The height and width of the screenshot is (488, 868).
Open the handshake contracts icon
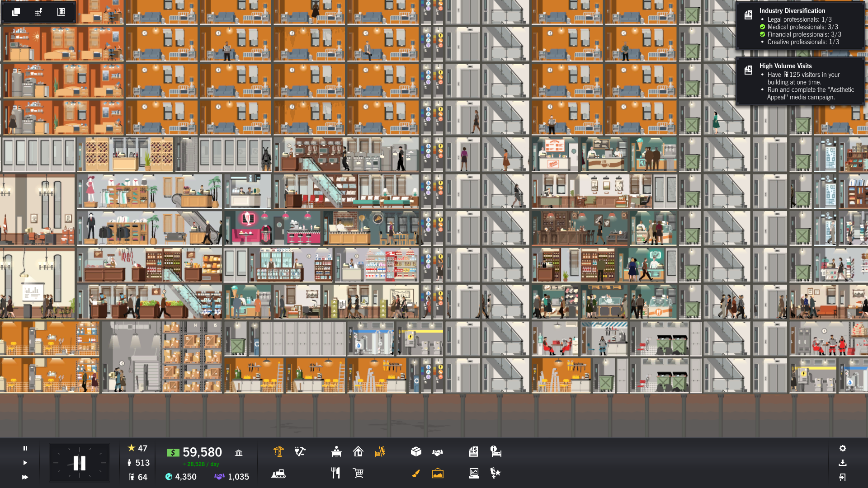pyautogui.click(x=438, y=452)
